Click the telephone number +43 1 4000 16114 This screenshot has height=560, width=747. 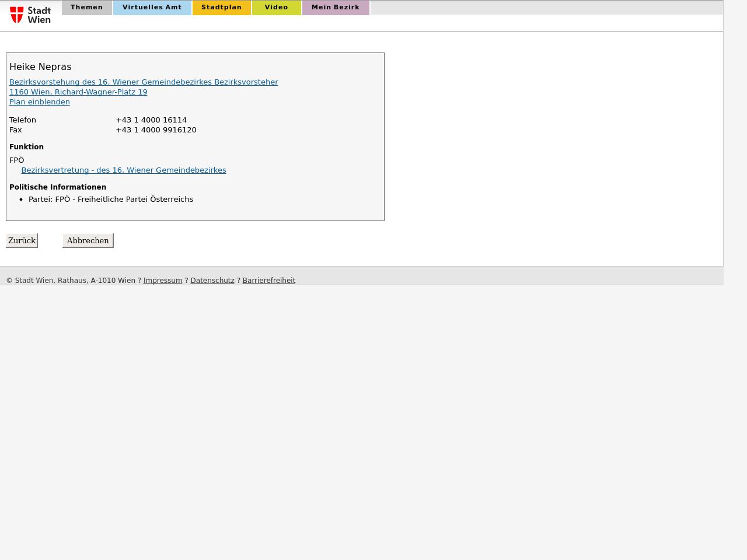point(151,120)
